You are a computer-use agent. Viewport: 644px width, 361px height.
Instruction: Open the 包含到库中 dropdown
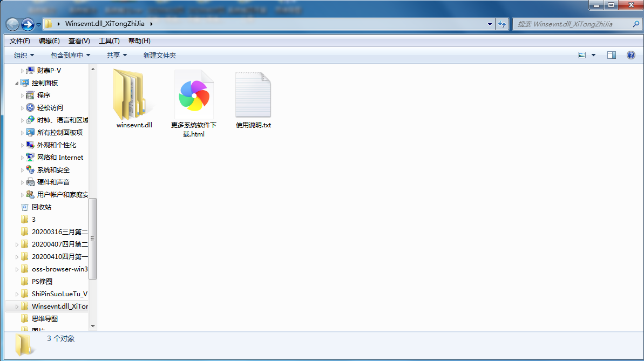(70, 55)
